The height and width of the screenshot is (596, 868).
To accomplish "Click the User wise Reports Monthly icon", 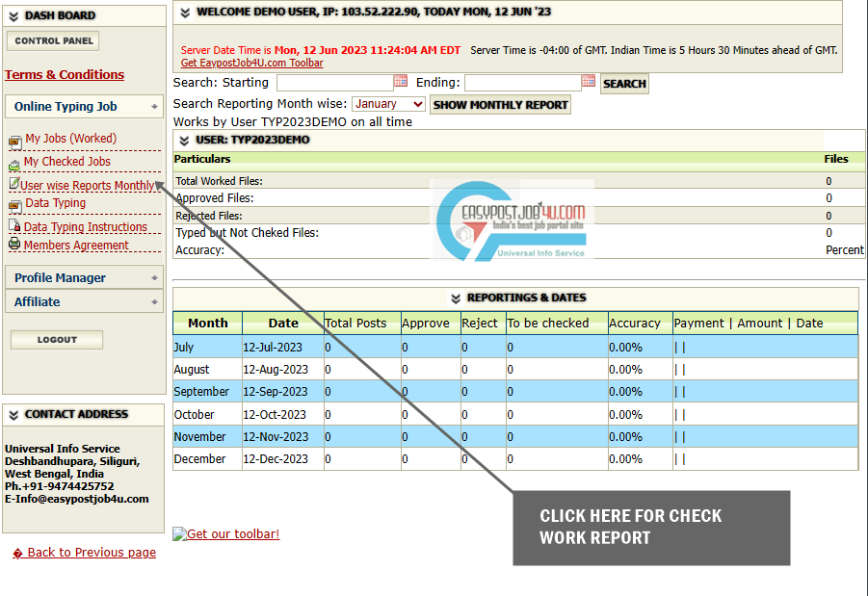I will click(14, 183).
